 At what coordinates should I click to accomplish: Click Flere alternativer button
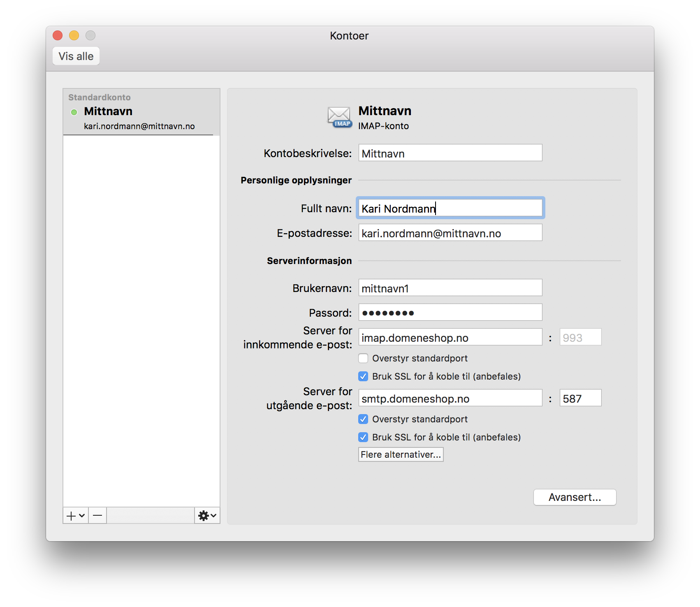click(401, 454)
